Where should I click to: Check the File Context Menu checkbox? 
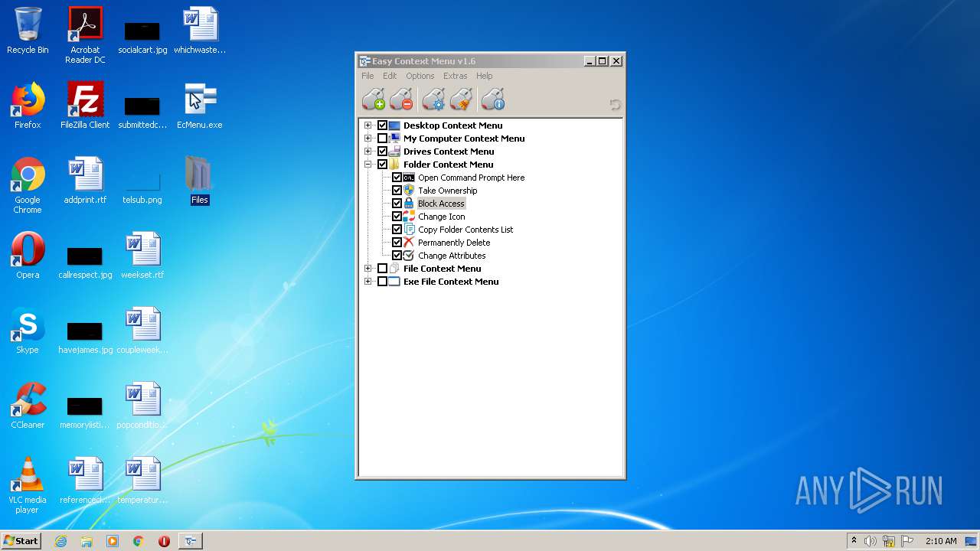pos(383,269)
